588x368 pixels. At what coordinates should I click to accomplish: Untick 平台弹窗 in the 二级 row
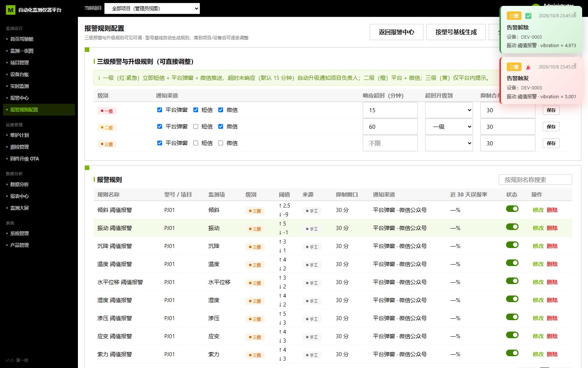160,127
